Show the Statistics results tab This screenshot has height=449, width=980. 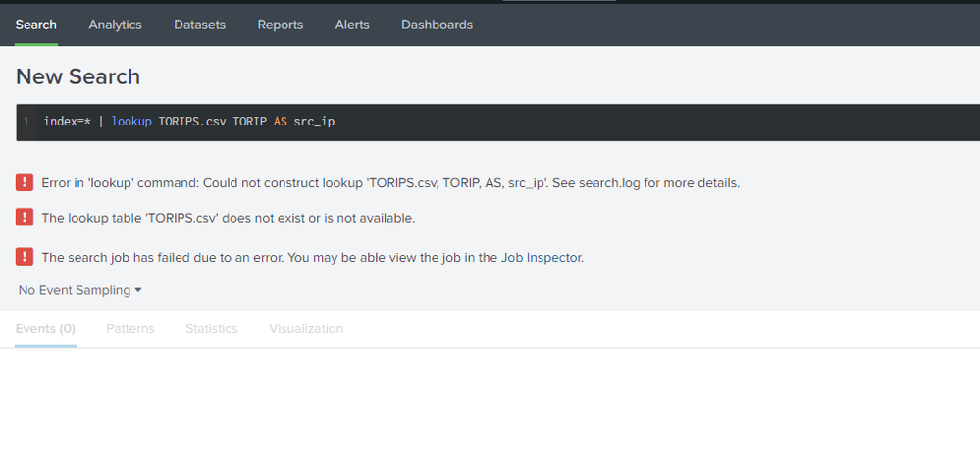[x=212, y=329]
